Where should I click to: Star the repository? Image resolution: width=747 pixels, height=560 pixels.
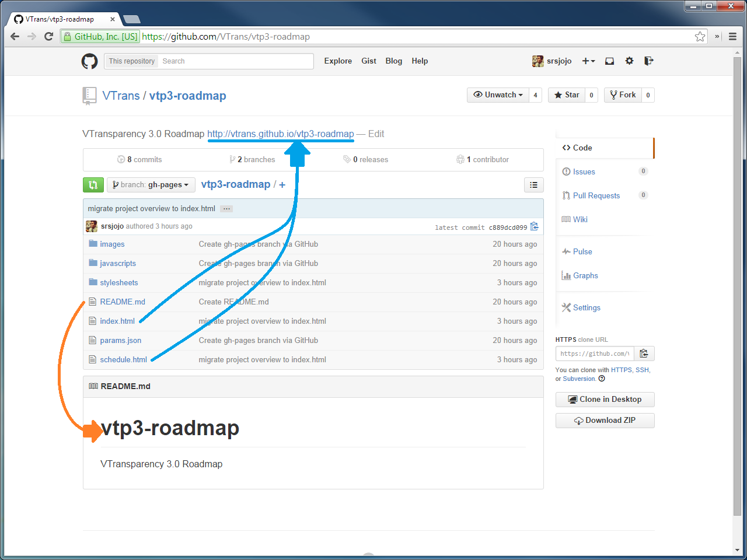tap(567, 95)
